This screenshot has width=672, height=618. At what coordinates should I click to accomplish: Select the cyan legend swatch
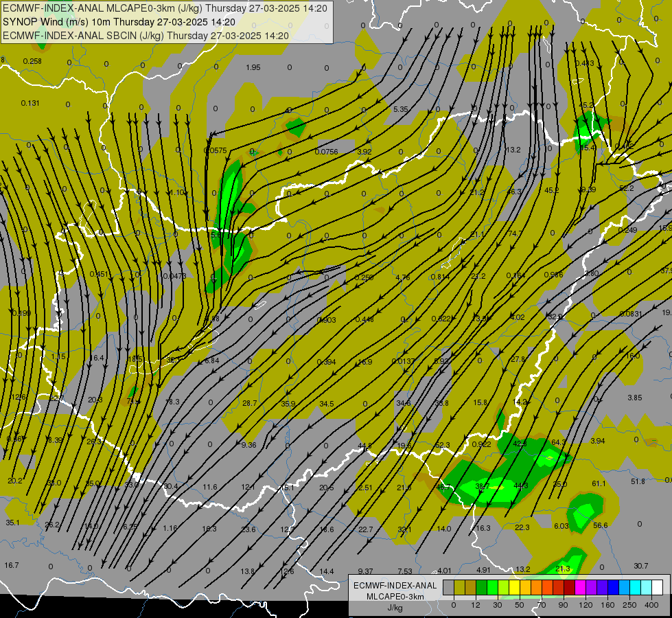(636, 587)
